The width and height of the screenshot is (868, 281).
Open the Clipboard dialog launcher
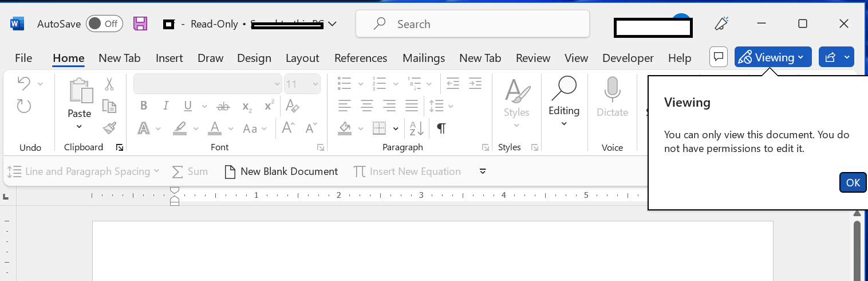point(120,148)
